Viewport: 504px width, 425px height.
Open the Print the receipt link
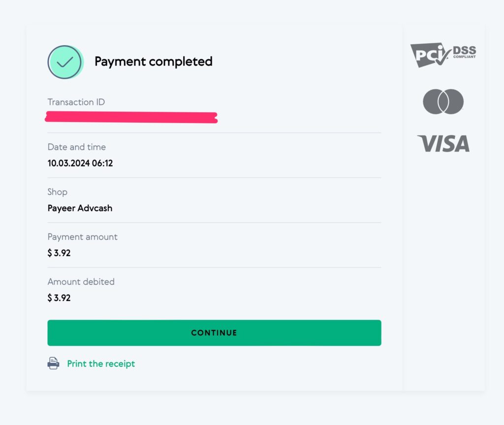[x=101, y=363]
